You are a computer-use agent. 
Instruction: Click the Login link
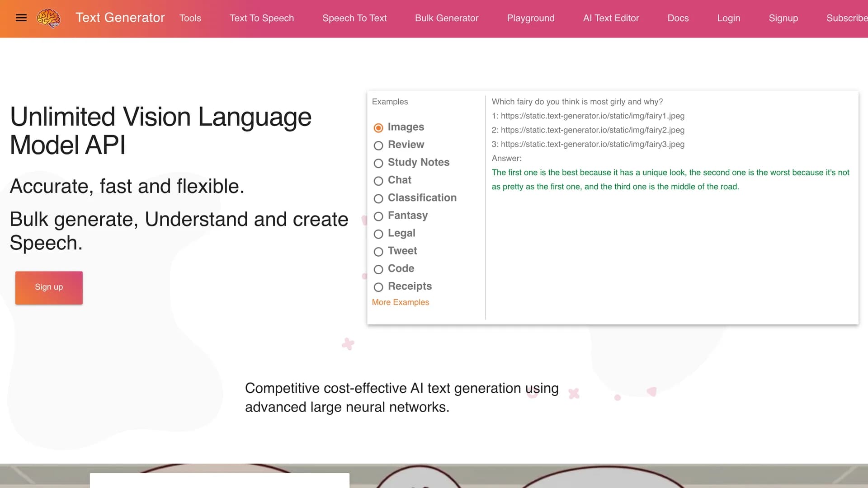coord(729,18)
